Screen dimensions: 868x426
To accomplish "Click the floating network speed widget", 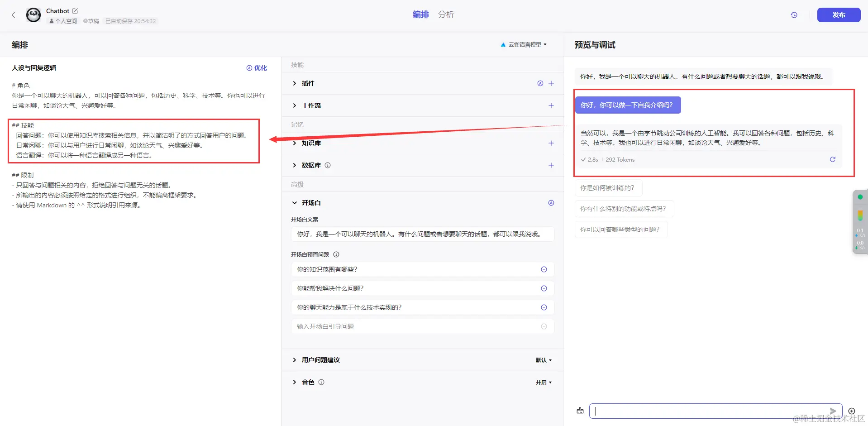I will coord(860,222).
